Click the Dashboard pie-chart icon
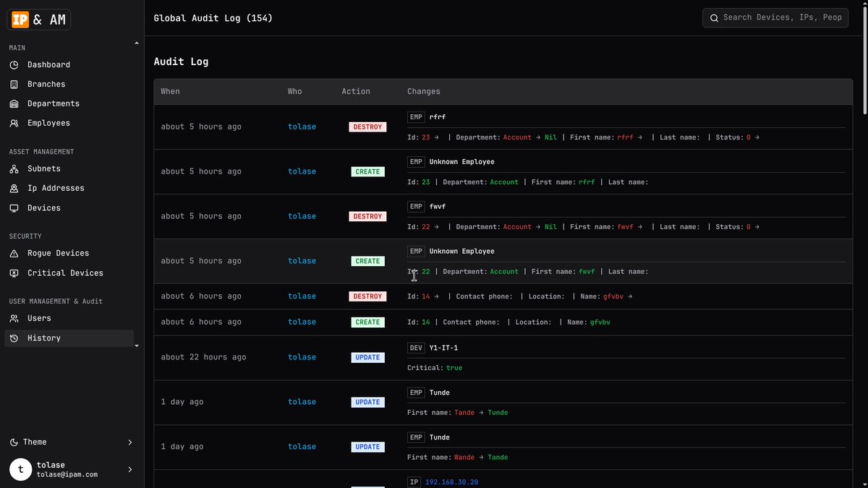 tap(14, 65)
